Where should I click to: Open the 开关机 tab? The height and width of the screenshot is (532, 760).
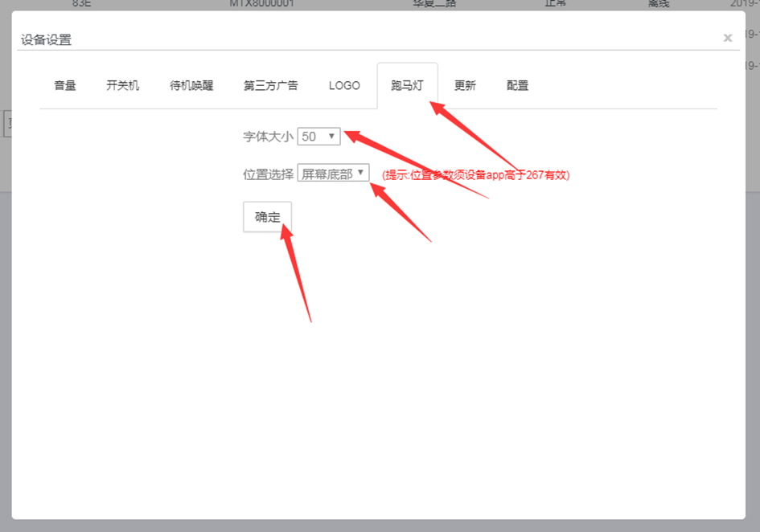click(122, 85)
